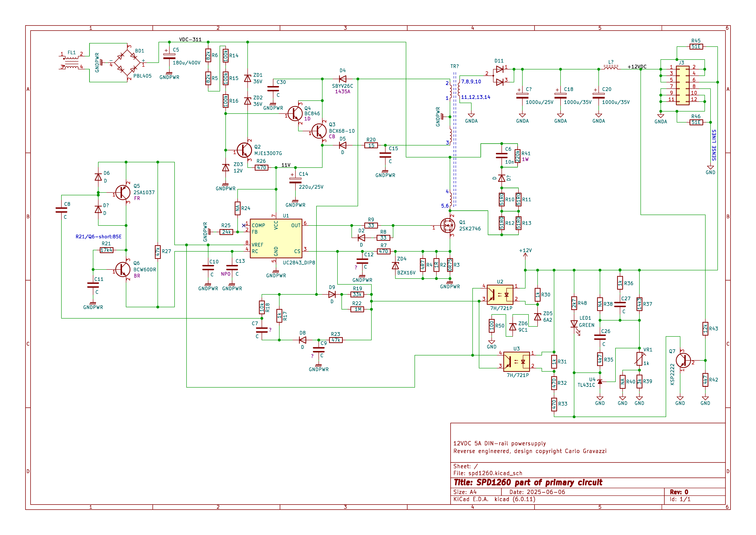Click the 12VDC 5A DIN-rail powersupply comment
756x535 pixels.
coord(500,444)
